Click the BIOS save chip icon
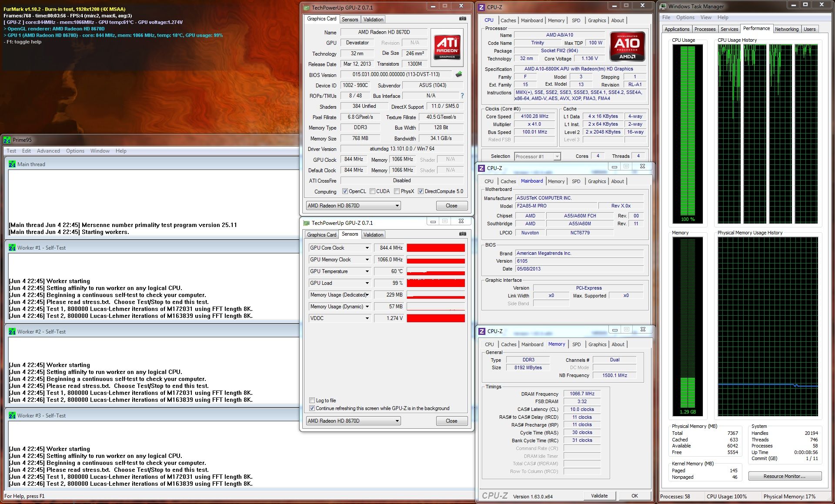835x504 pixels. tap(459, 74)
